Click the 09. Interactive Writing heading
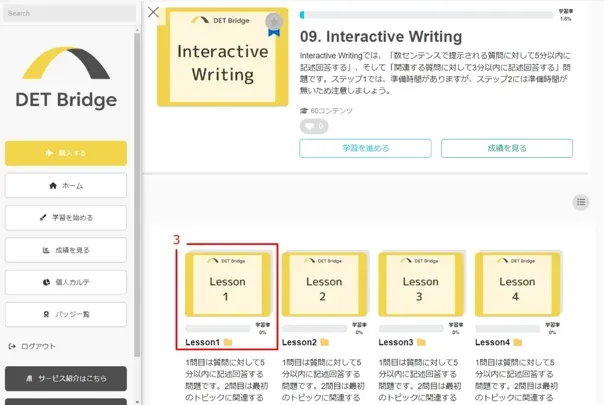Screen dimensions: 604x405 point(381,37)
